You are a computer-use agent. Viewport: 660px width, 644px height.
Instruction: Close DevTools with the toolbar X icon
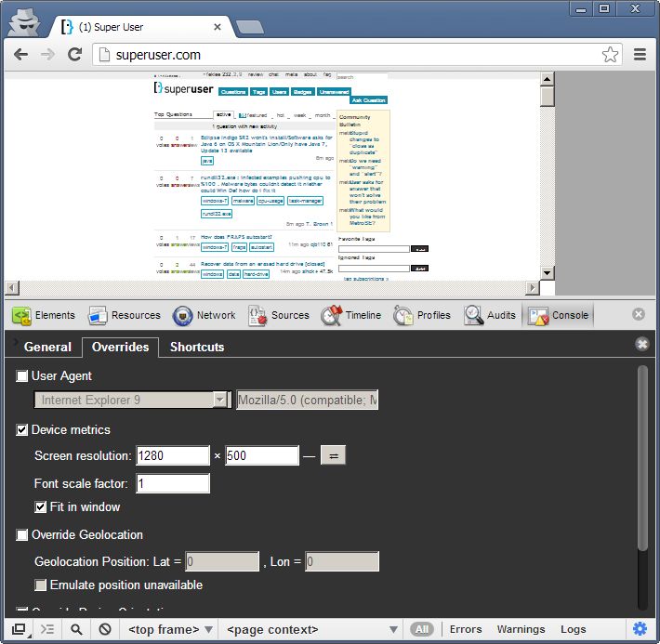pyautogui.click(x=638, y=314)
